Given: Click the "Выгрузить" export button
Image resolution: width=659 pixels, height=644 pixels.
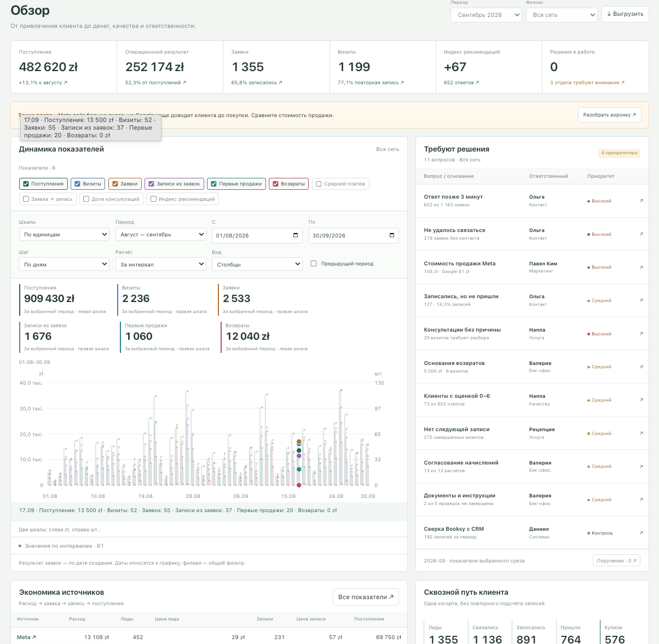Looking at the screenshot, I should tap(625, 14).
